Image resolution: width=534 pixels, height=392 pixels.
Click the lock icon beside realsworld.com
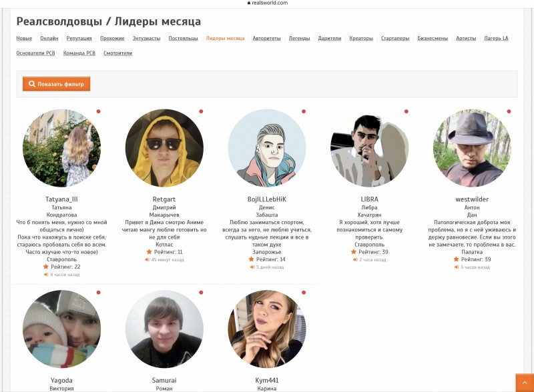tap(249, 3)
